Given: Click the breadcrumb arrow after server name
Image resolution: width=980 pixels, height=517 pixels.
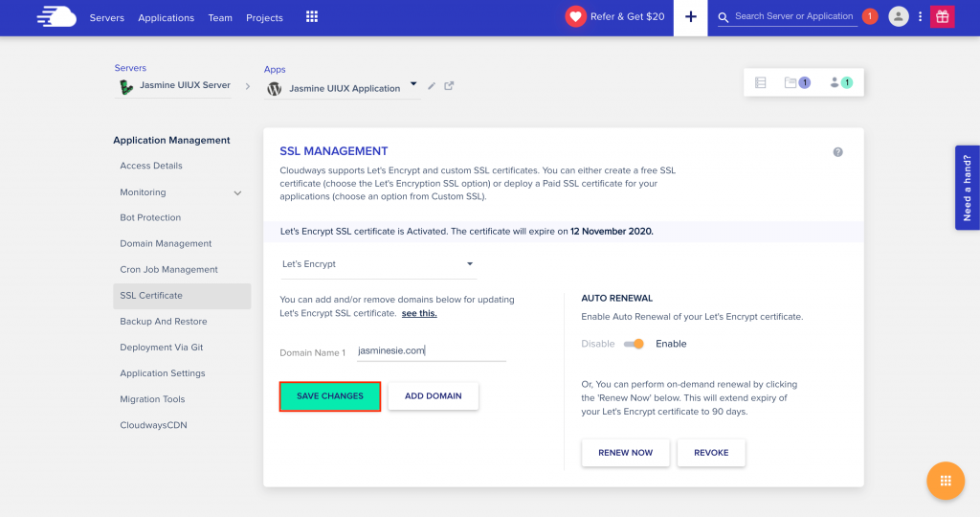Looking at the screenshot, I should click(248, 86).
